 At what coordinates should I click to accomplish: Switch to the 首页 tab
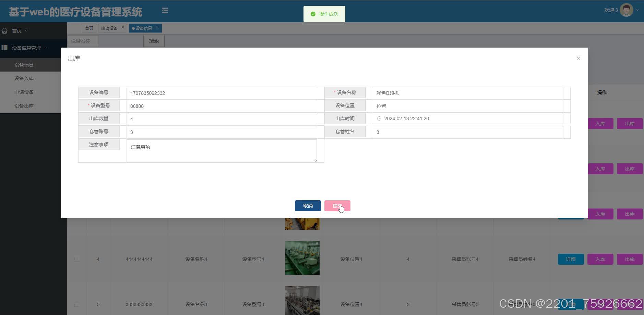(89, 28)
